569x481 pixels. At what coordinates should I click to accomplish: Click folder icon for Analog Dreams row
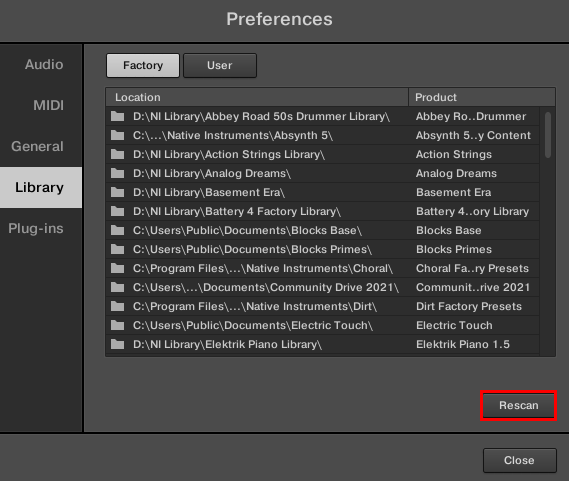coord(117,173)
